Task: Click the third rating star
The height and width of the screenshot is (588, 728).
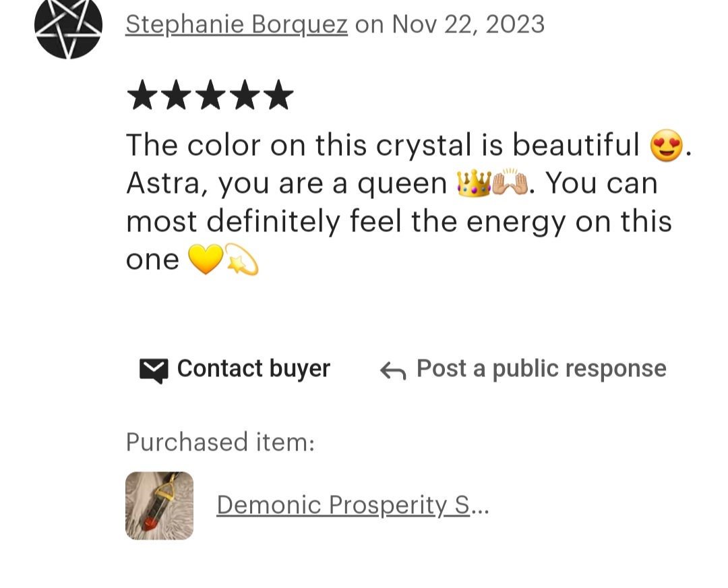Action: click(x=210, y=95)
